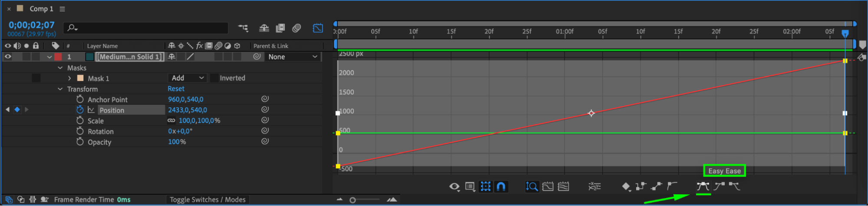This screenshot has width=868, height=206.
Task: Click Opacity expression pick whip
Action: (x=265, y=141)
